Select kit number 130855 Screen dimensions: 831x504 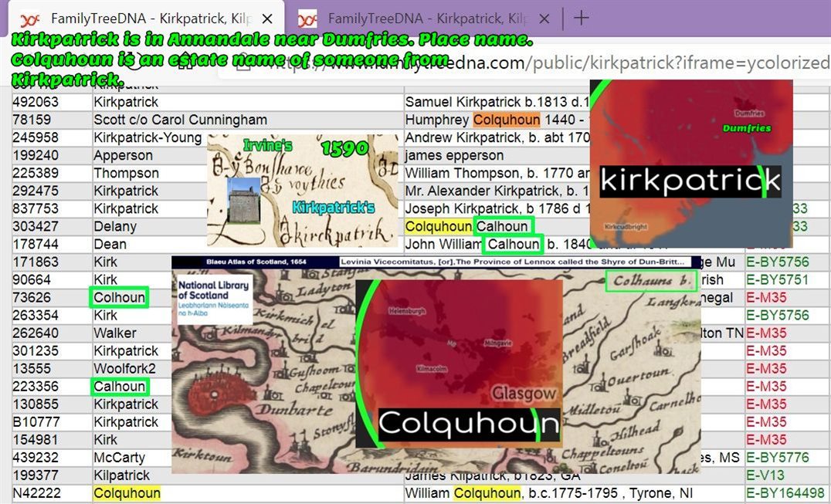pyautogui.click(x=36, y=404)
